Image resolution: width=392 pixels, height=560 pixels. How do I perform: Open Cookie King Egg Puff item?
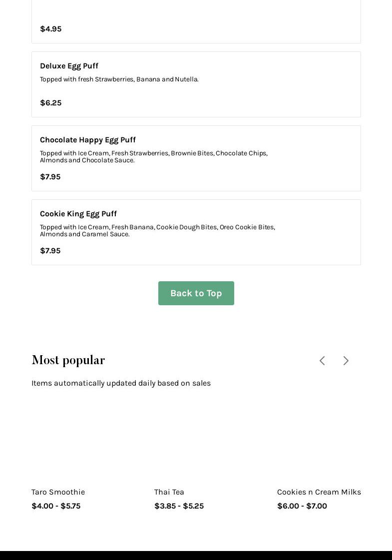point(78,214)
